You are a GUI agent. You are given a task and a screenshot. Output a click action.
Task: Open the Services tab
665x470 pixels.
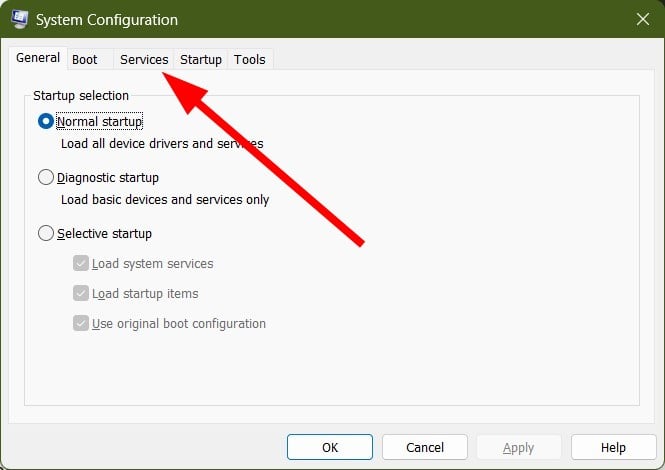click(x=144, y=59)
